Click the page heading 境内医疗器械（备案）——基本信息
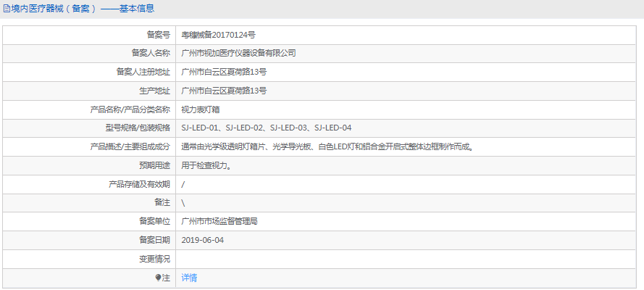 click(x=83, y=9)
